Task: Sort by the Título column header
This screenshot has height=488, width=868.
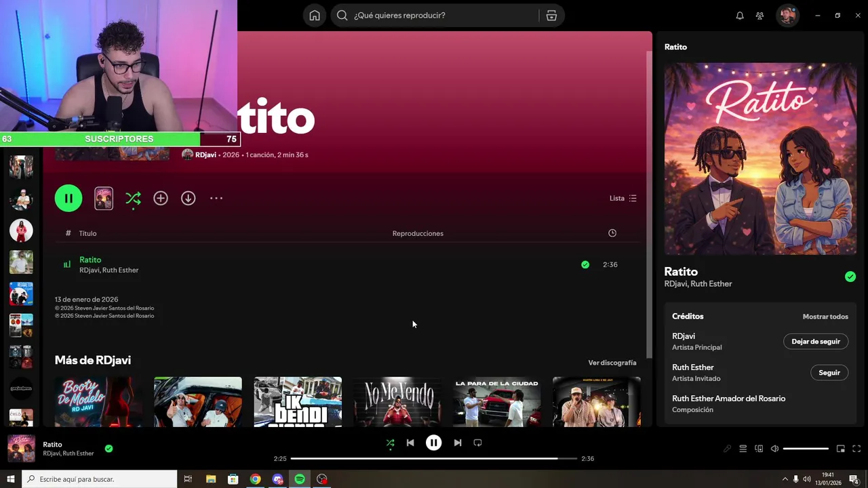Action: coord(87,233)
